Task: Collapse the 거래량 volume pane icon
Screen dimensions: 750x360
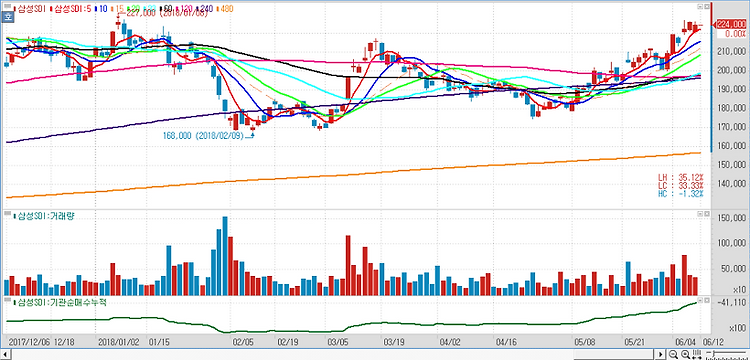Action: [x=699, y=214]
